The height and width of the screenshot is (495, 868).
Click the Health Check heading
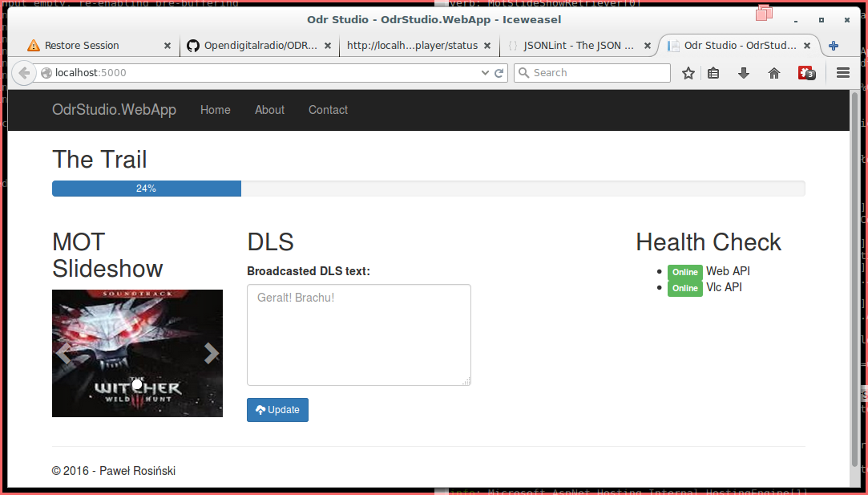click(x=708, y=242)
